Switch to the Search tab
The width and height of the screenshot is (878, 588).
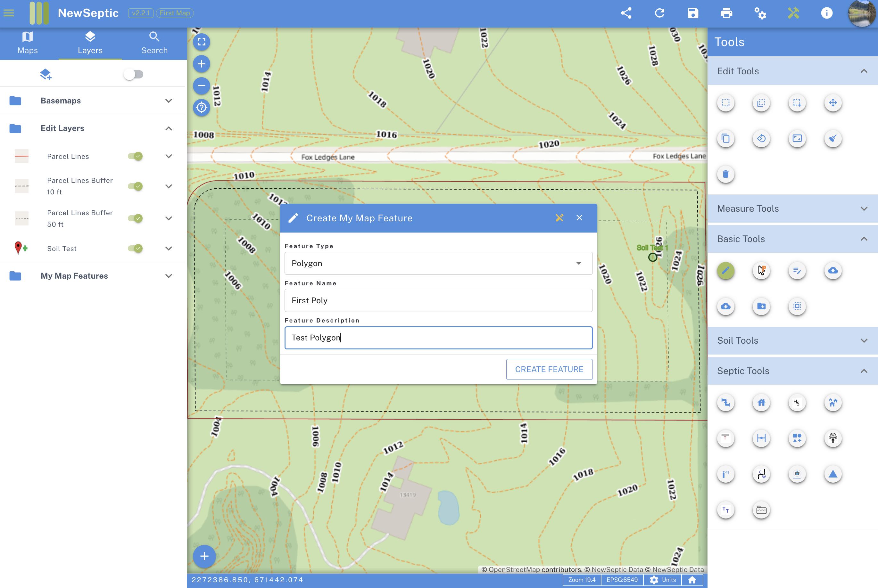154,43
